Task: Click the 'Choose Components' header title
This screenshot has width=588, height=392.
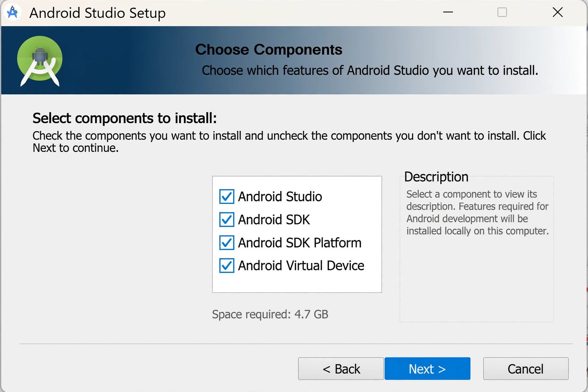Action: [269, 50]
